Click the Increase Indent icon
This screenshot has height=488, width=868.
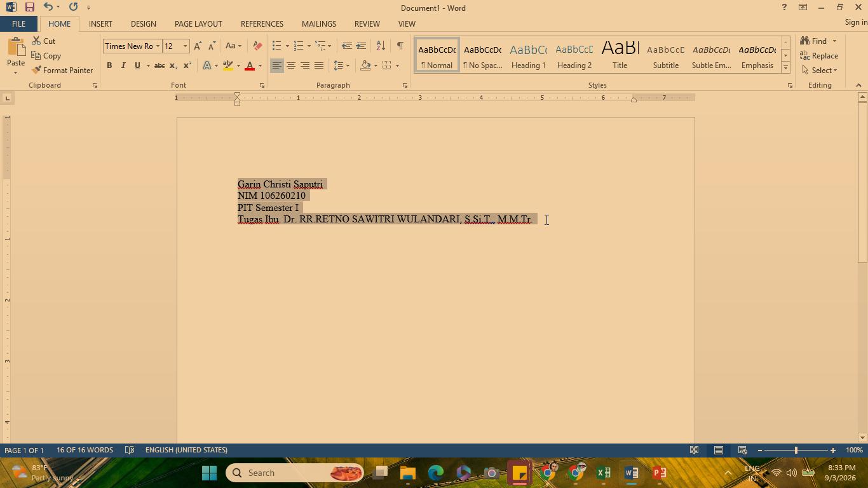tap(361, 46)
